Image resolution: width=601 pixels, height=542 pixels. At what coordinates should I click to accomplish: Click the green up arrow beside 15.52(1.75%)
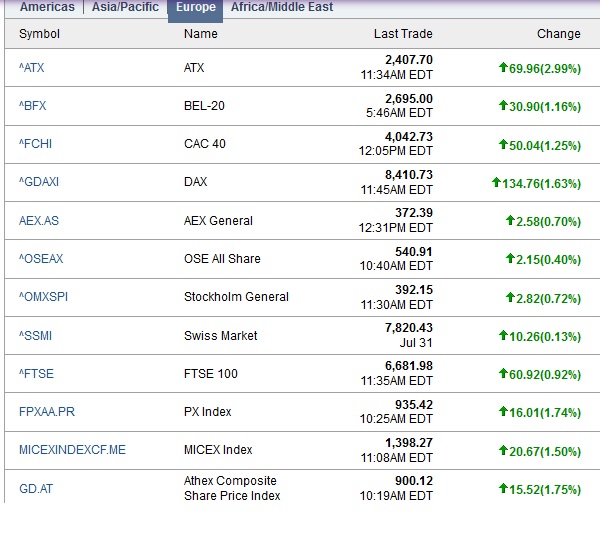503,488
